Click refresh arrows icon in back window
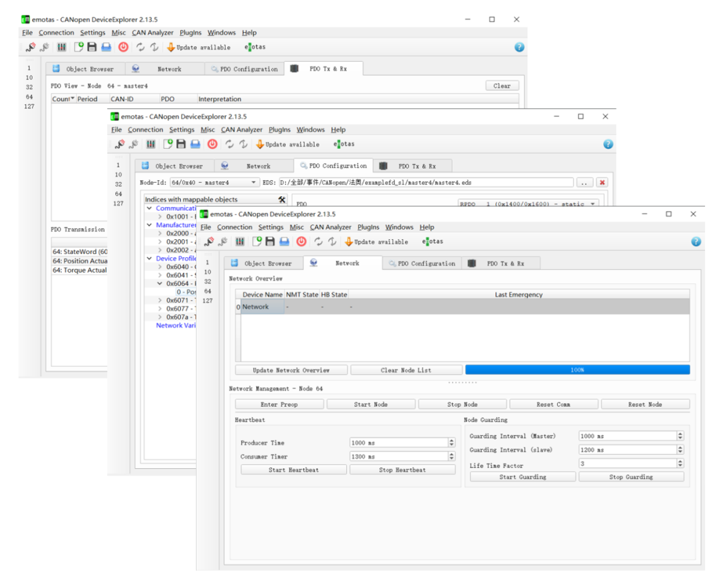The width and height of the screenshot is (723, 588). 140,47
